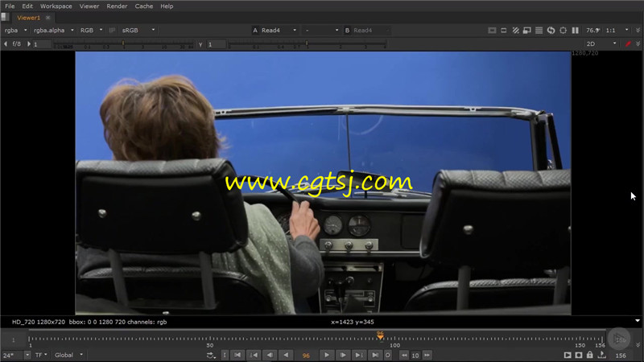This screenshot has width=644, height=362.
Task: Click the flipbook render icon
Action: click(x=568, y=356)
